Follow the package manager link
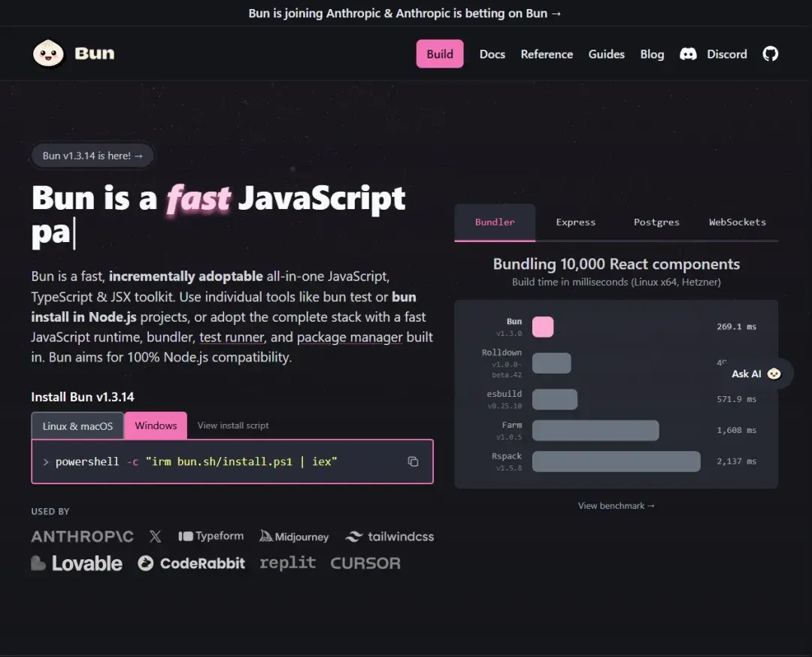Image resolution: width=812 pixels, height=657 pixels. pos(350,337)
